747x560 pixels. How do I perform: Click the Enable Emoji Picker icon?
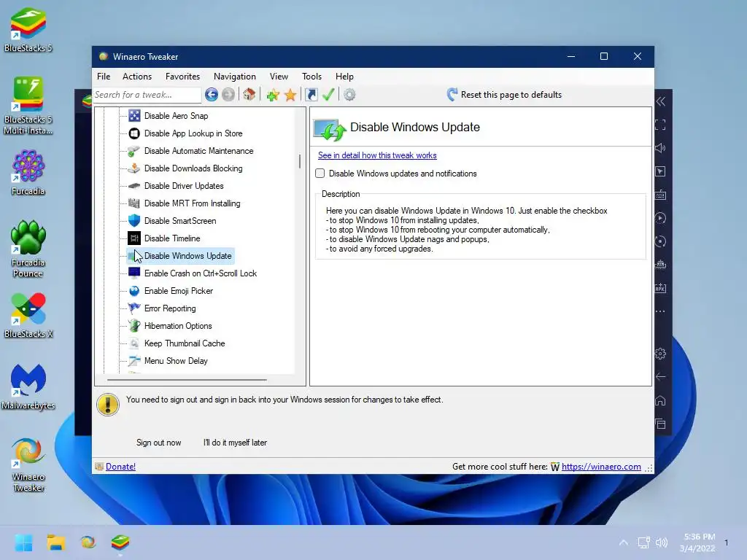point(134,290)
